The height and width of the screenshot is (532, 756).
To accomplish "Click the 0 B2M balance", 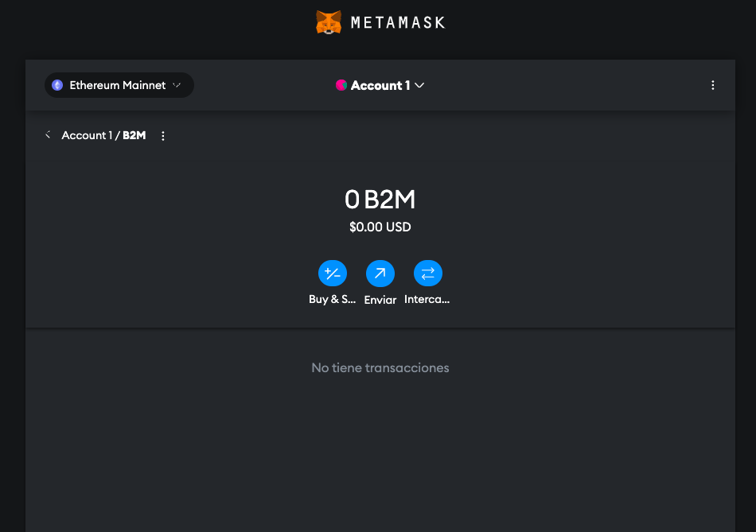I will 380,200.
